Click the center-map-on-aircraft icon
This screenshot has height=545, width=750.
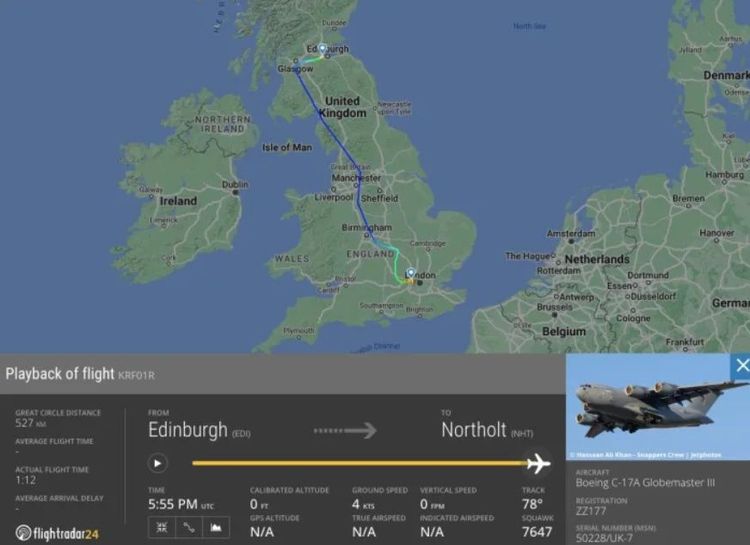click(x=162, y=527)
